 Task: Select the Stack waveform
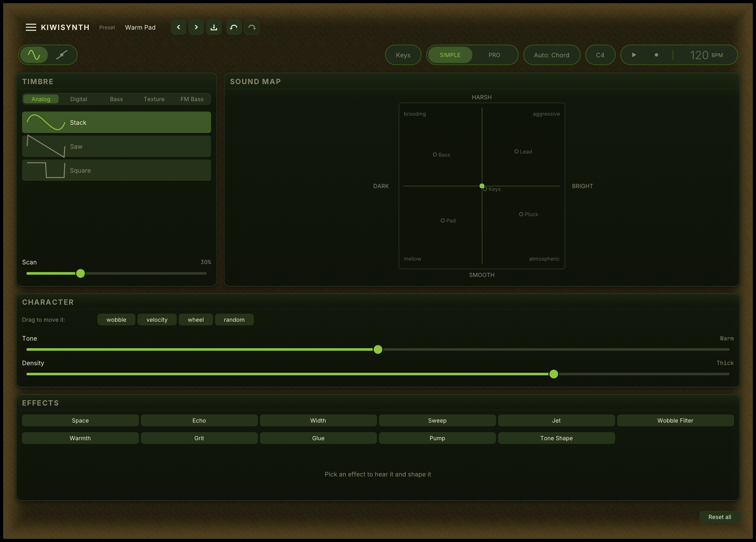[x=116, y=122]
